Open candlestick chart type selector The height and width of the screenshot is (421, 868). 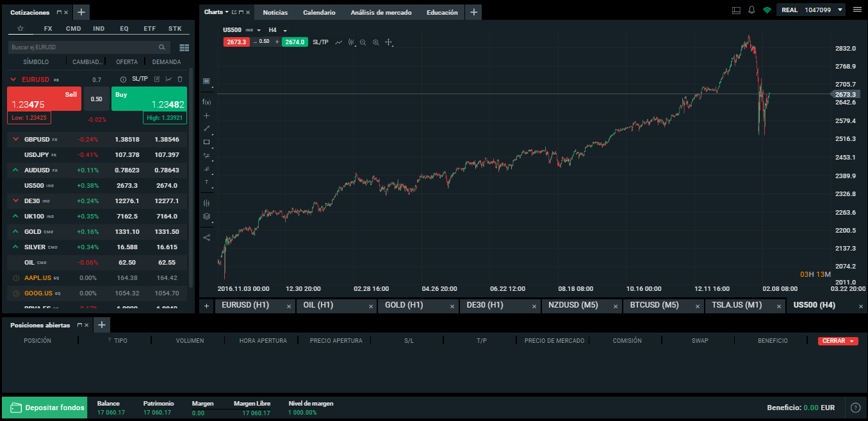pos(351,42)
